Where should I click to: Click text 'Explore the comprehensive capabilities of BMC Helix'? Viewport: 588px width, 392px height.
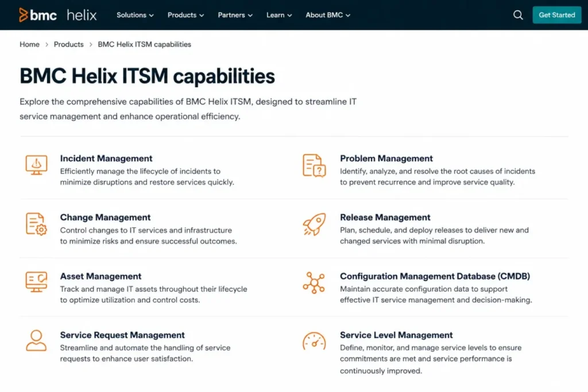click(x=123, y=102)
